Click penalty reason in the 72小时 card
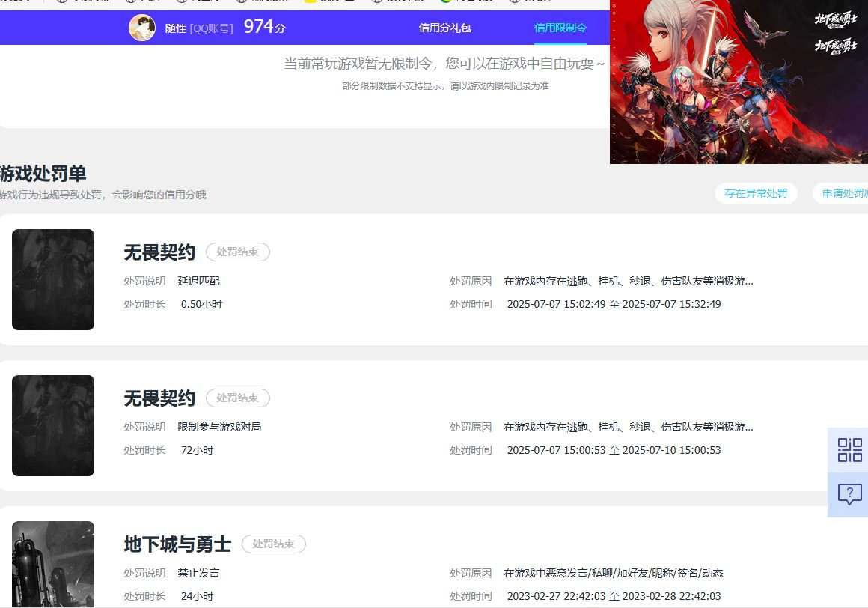 pos(629,427)
